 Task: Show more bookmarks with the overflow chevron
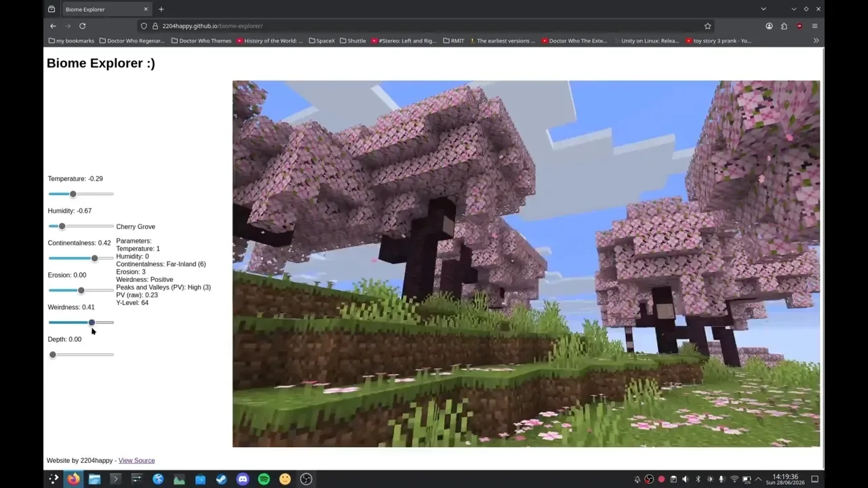(x=816, y=41)
